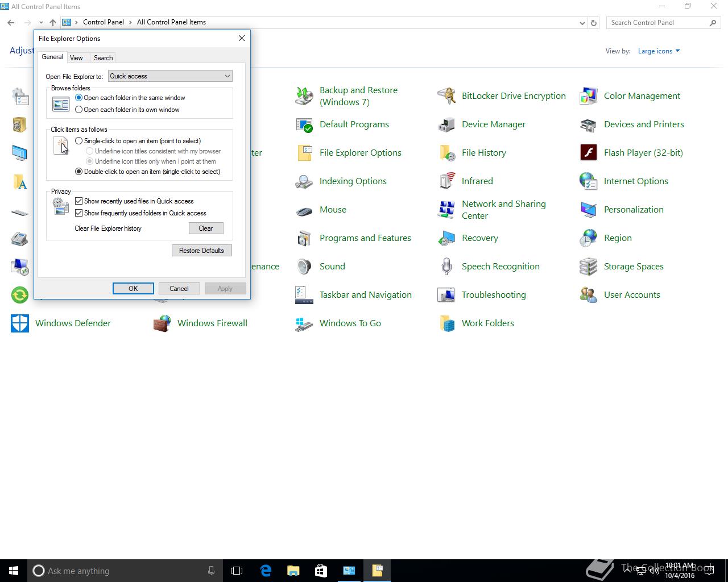
Task: Open File Explorer from the taskbar
Action: tap(293, 571)
